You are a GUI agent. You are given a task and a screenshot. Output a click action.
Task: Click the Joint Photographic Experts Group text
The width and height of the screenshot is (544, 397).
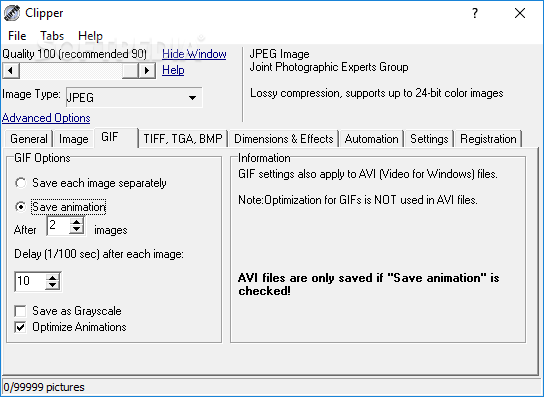[329, 67]
